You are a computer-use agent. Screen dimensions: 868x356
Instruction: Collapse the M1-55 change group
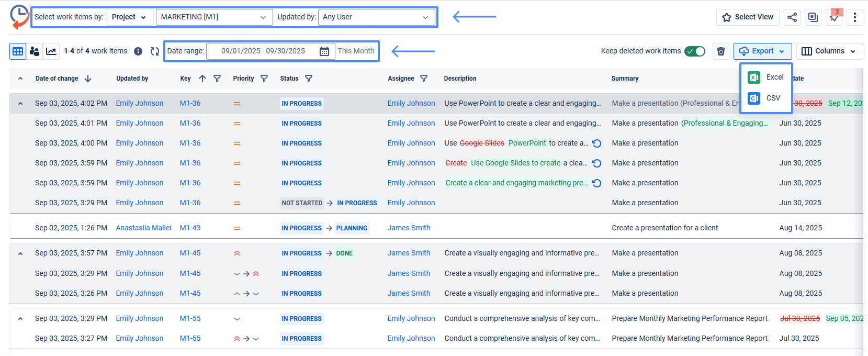[20, 319]
